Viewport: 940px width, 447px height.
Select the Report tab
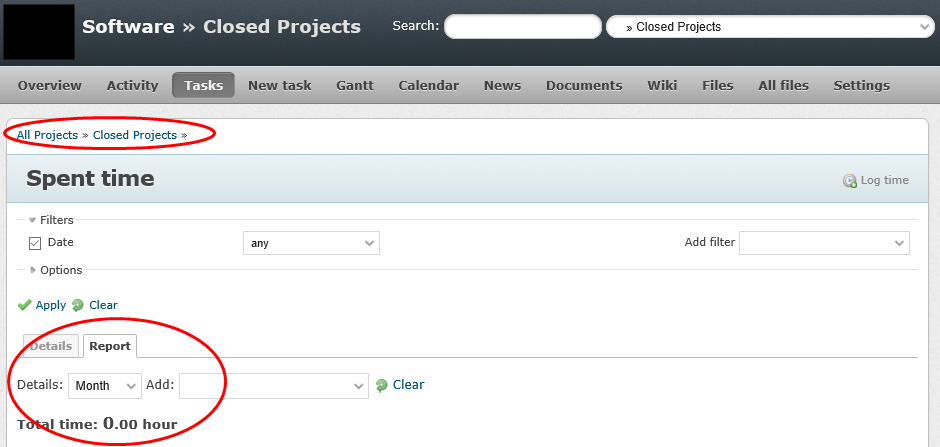click(110, 346)
